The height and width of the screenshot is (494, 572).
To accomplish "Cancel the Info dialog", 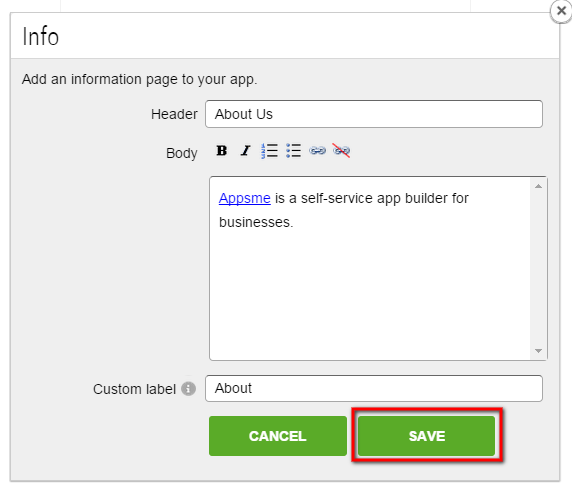I will coord(278,436).
